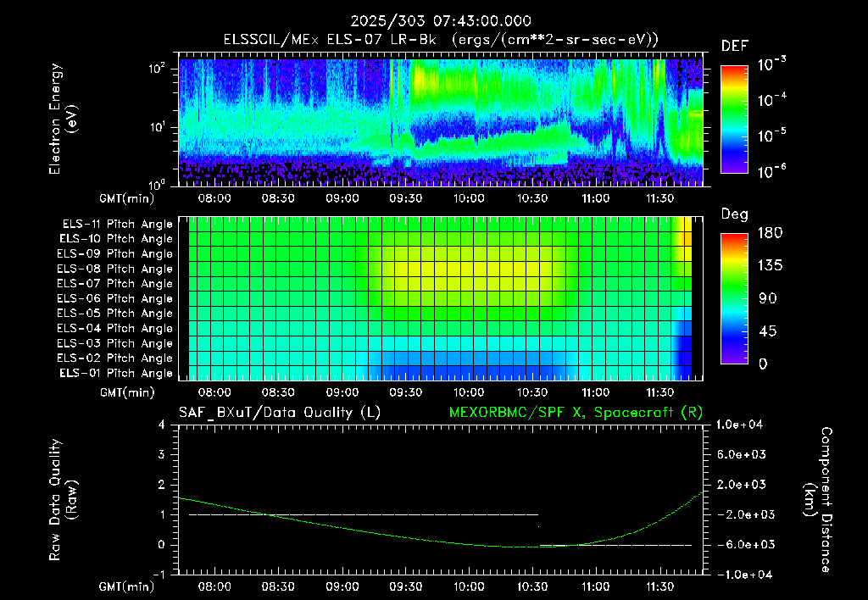
Task: Click 11:30 tick under the data quality plot
Action: coord(659,586)
